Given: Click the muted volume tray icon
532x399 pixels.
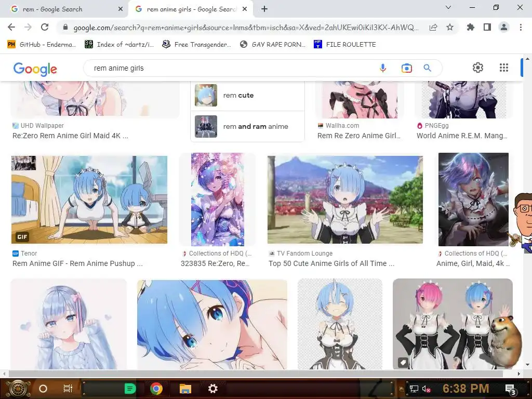Looking at the screenshot, I should (427, 389).
